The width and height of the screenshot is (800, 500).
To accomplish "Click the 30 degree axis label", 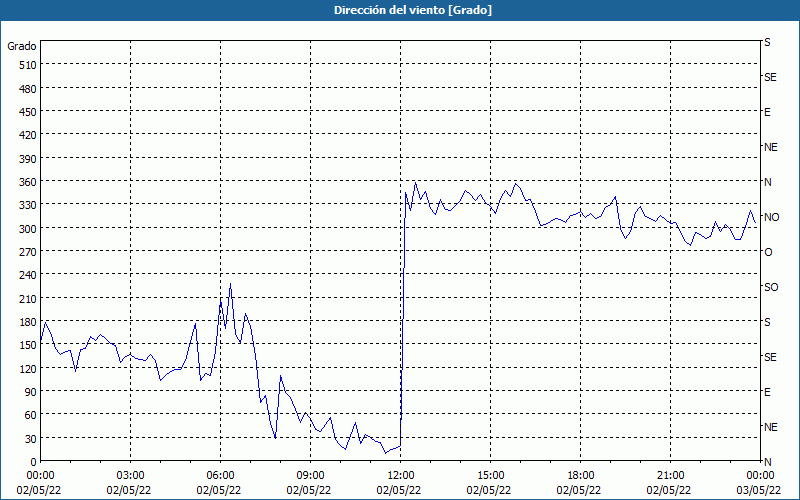I will pos(31,439).
